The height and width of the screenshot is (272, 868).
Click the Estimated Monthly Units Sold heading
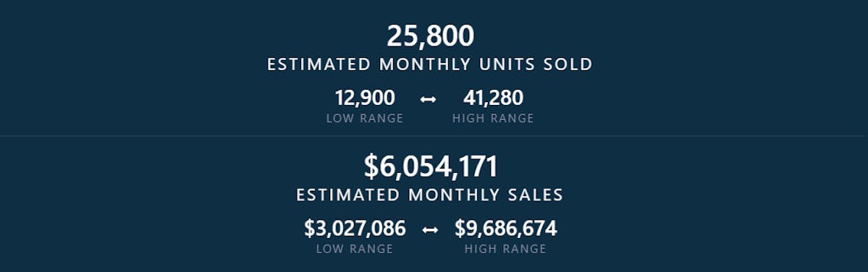tap(429, 64)
